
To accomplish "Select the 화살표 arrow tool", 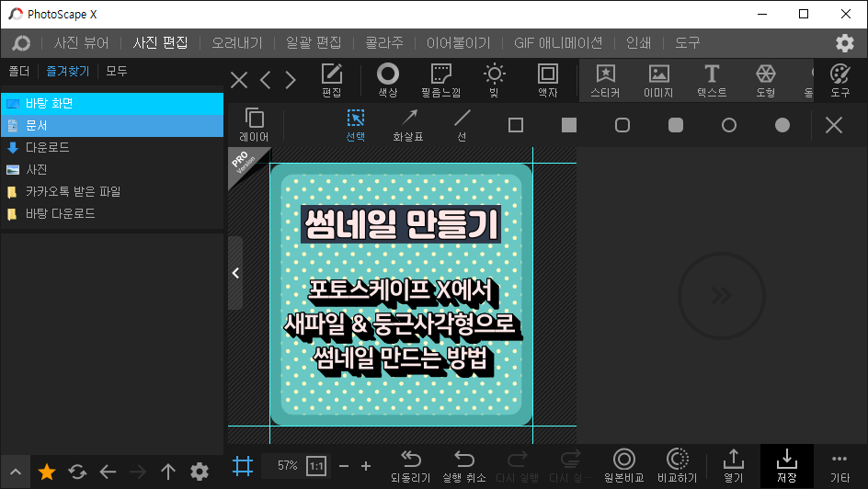I will click(x=408, y=125).
